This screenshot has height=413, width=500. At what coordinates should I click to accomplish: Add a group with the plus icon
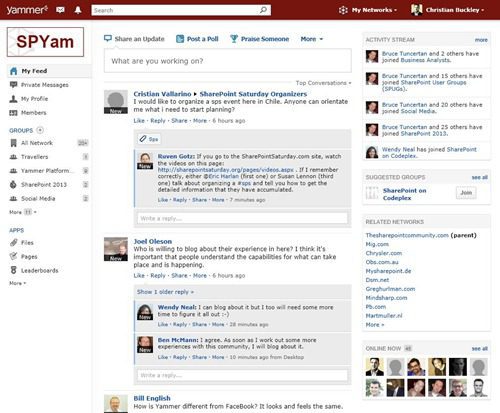pyautogui.click(x=40, y=130)
